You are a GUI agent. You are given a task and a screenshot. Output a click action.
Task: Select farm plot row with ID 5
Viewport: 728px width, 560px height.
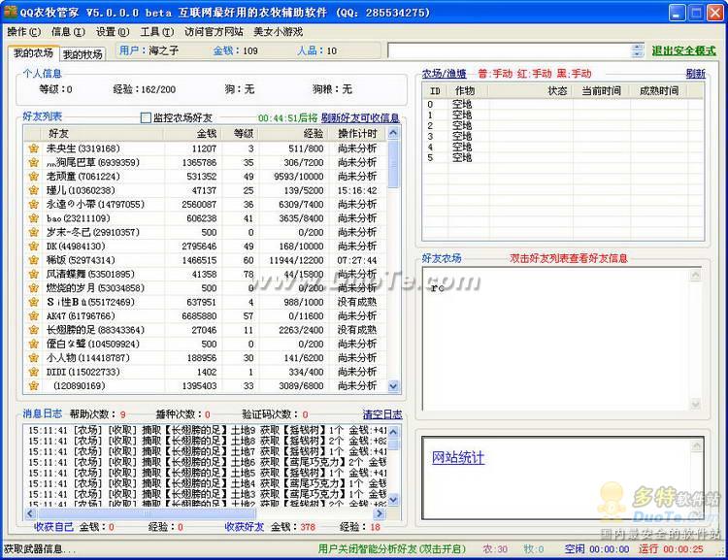pos(562,158)
